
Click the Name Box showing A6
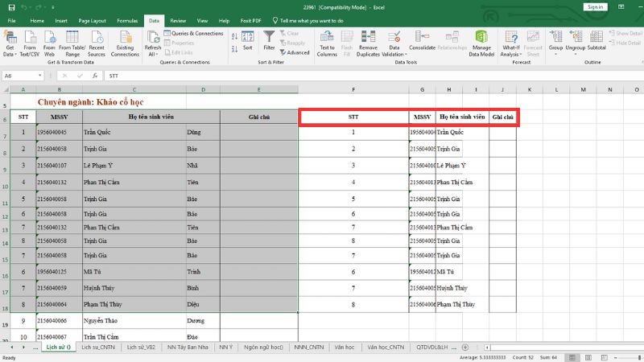click(x=24, y=75)
